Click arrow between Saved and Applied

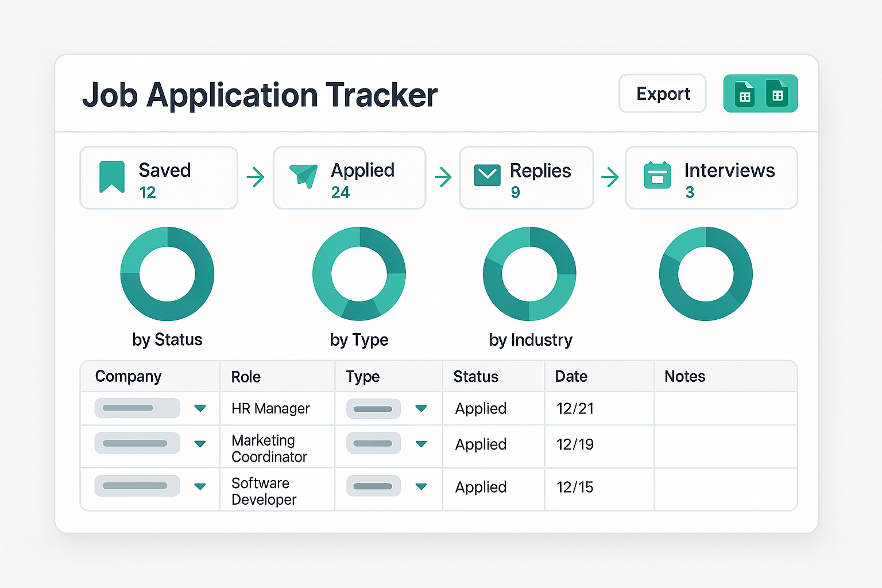[x=256, y=177]
